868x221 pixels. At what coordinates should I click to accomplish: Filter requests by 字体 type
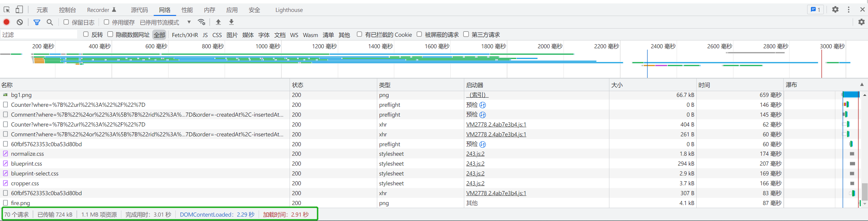tap(264, 35)
